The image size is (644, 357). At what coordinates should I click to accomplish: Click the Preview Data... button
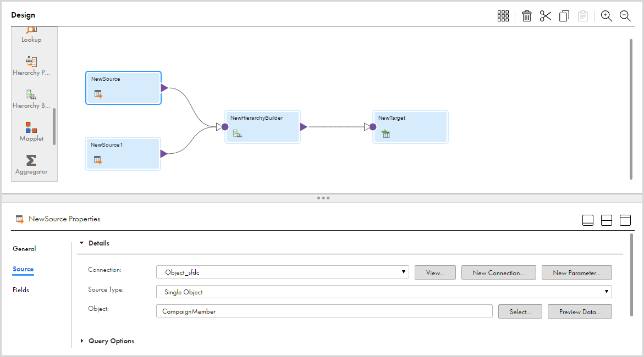(x=580, y=311)
